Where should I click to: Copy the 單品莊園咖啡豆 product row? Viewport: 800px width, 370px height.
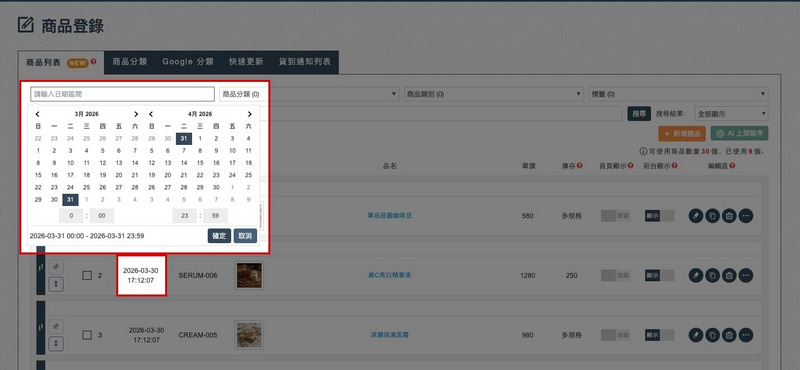click(x=712, y=216)
